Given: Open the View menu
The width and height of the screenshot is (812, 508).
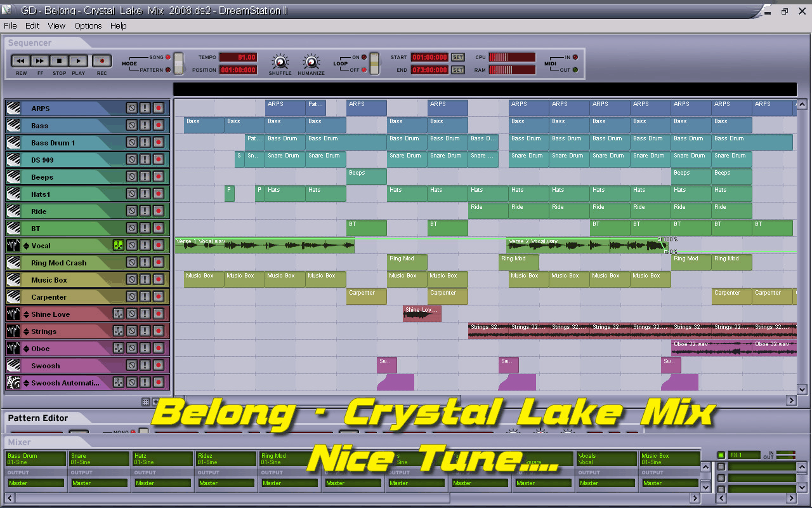Looking at the screenshot, I should [x=56, y=26].
